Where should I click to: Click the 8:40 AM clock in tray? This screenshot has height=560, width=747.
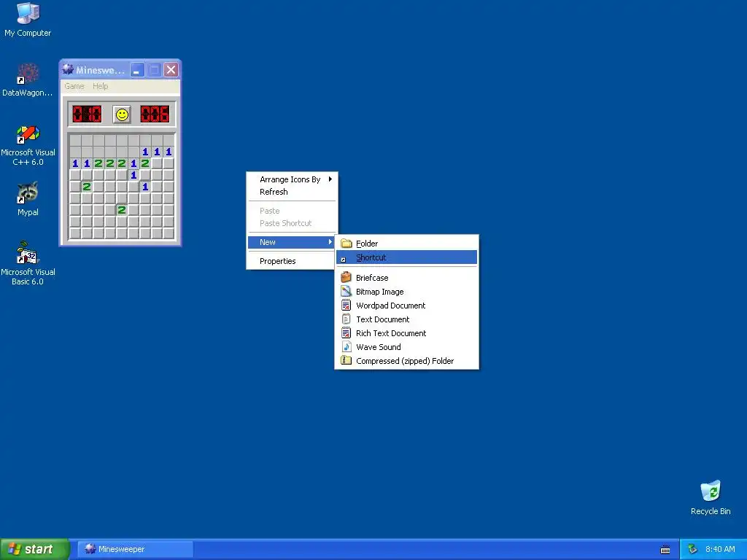pos(720,549)
